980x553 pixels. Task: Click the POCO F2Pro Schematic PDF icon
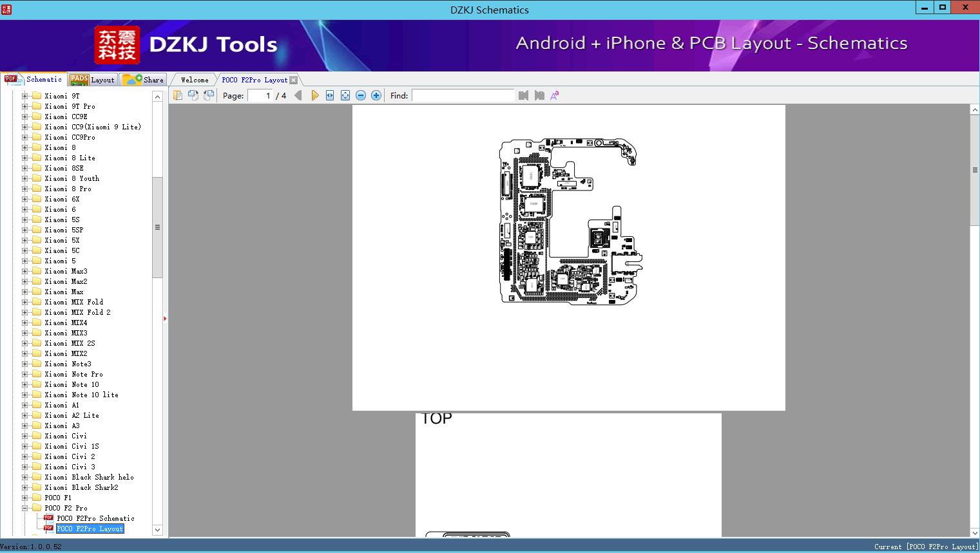click(48, 518)
